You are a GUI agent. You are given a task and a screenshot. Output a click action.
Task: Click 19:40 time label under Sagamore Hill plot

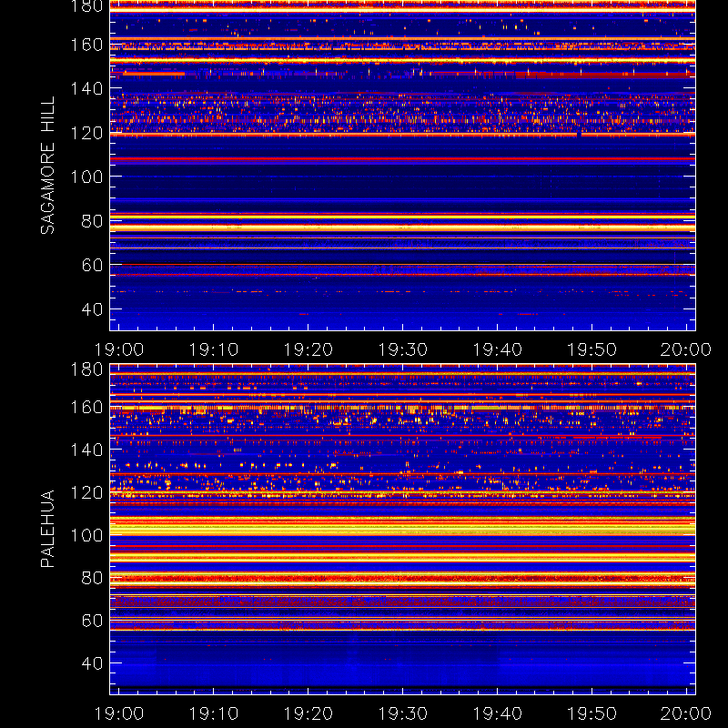(x=497, y=349)
